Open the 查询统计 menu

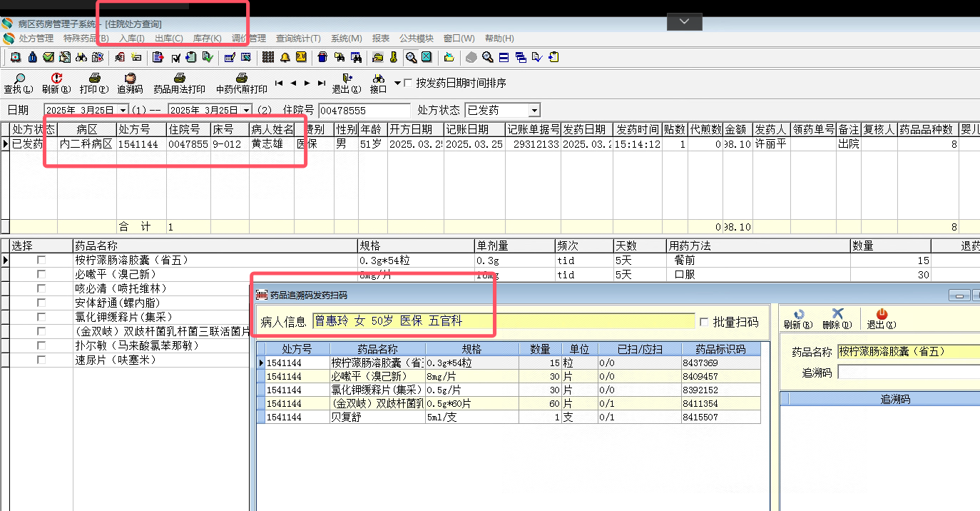298,39
